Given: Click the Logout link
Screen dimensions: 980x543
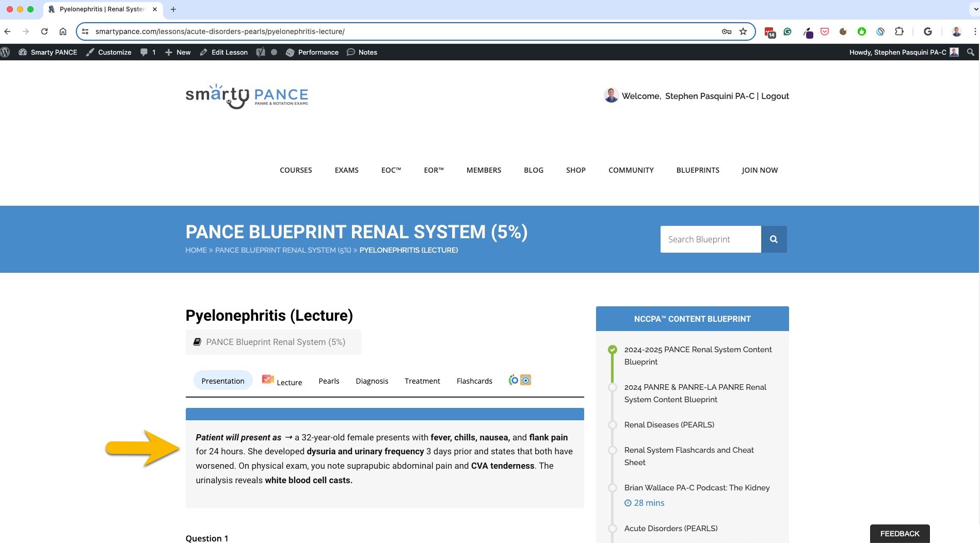Looking at the screenshot, I should tap(775, 96).
